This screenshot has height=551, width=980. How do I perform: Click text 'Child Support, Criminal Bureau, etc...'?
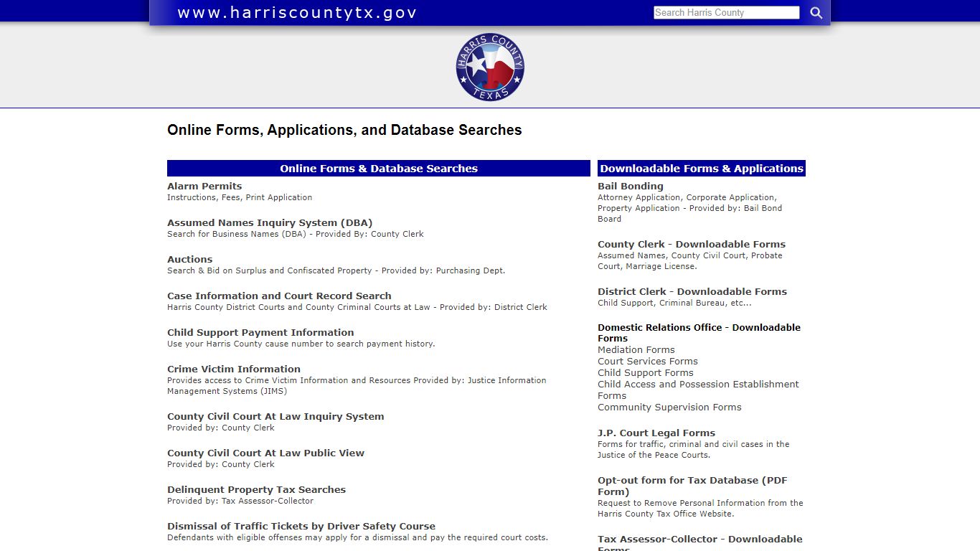tap(674, 303)
